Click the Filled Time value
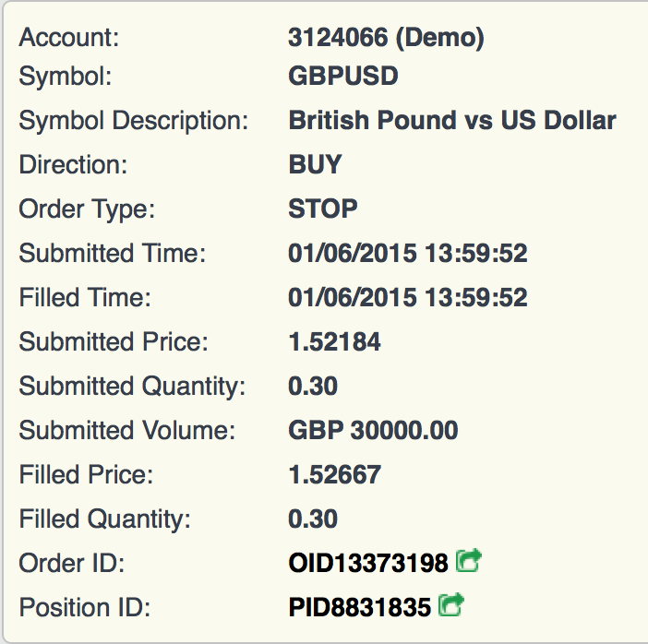Viewport: 648px width, 644px height. (x=407, y=297)
